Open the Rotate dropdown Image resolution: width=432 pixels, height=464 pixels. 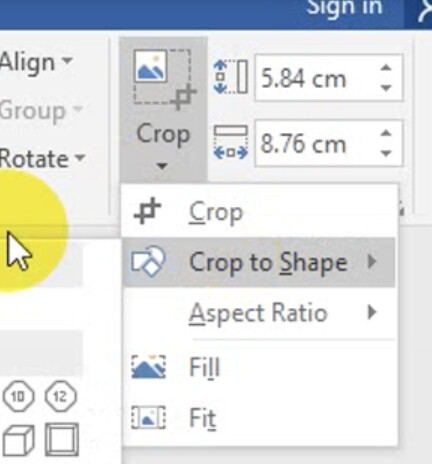[x=42, y=159]
